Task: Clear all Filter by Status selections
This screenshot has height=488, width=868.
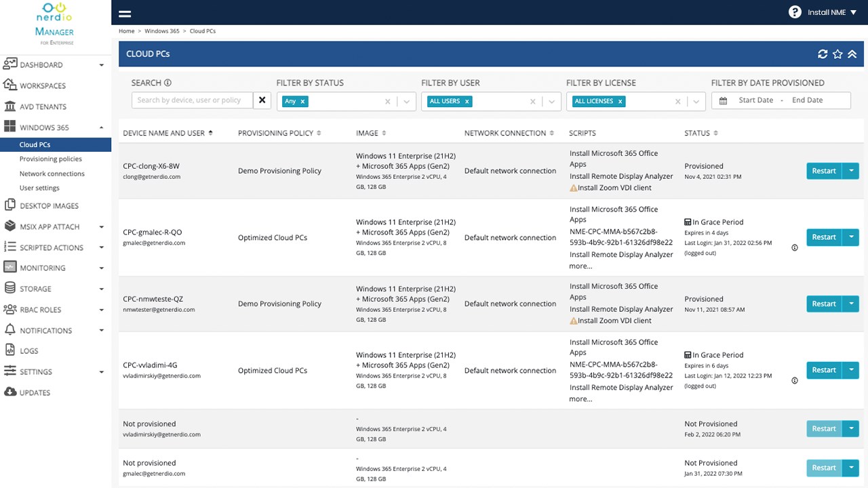Action: pos(388,102)
